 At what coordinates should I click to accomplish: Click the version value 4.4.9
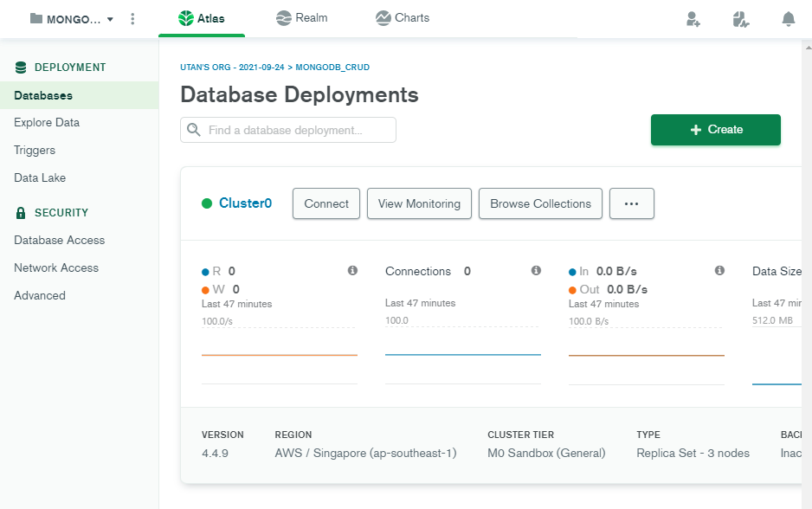point(215,454)
